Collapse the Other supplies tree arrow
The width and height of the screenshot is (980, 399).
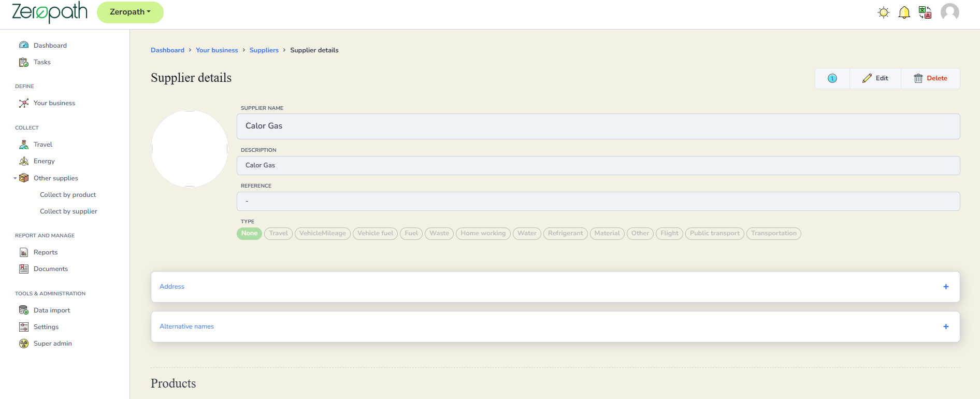(x=15, y=178)
